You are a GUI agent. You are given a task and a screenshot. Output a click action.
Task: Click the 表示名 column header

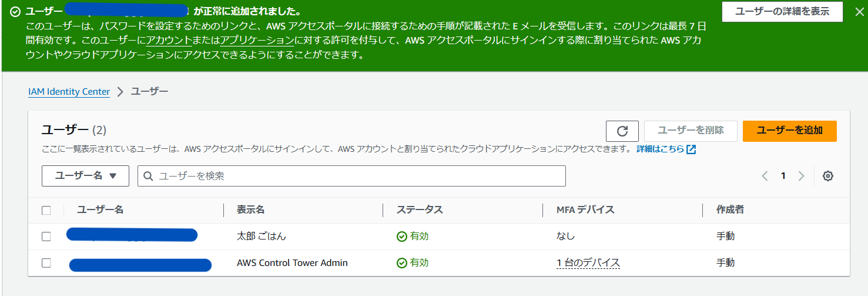(251, 210)
